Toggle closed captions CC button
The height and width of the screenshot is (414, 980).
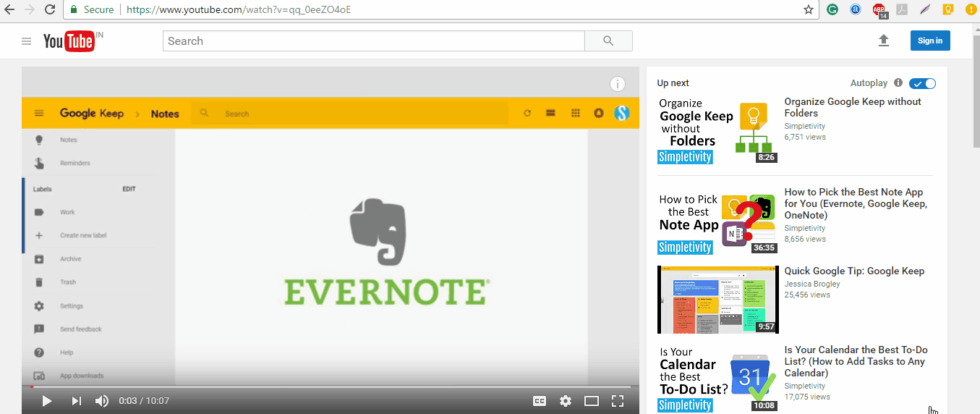(540, 401)
